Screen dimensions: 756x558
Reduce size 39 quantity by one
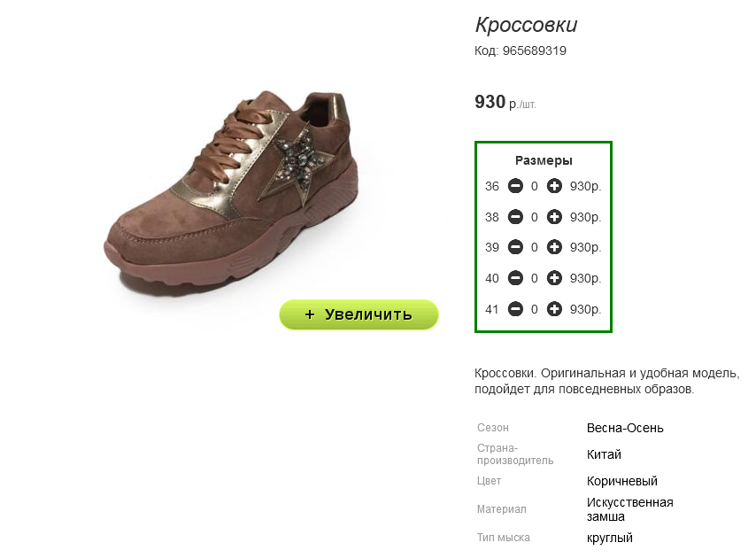[515, 248]
